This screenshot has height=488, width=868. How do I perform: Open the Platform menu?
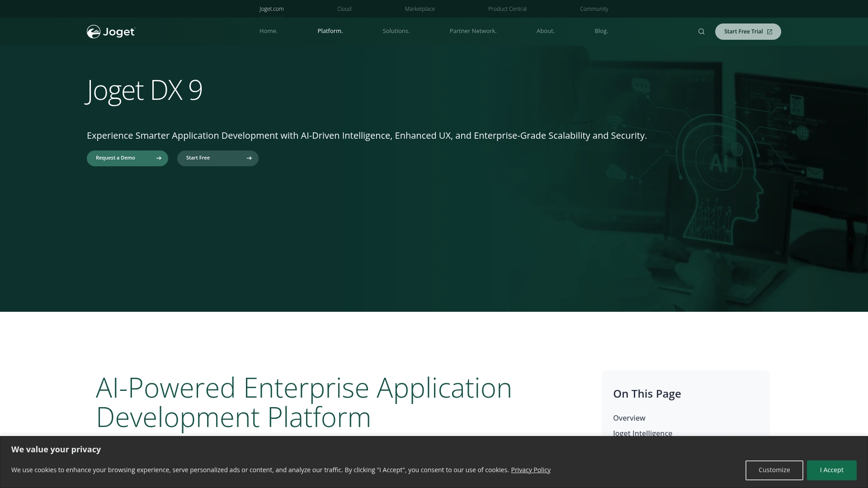pyautogui.click(x=330, y=31)
